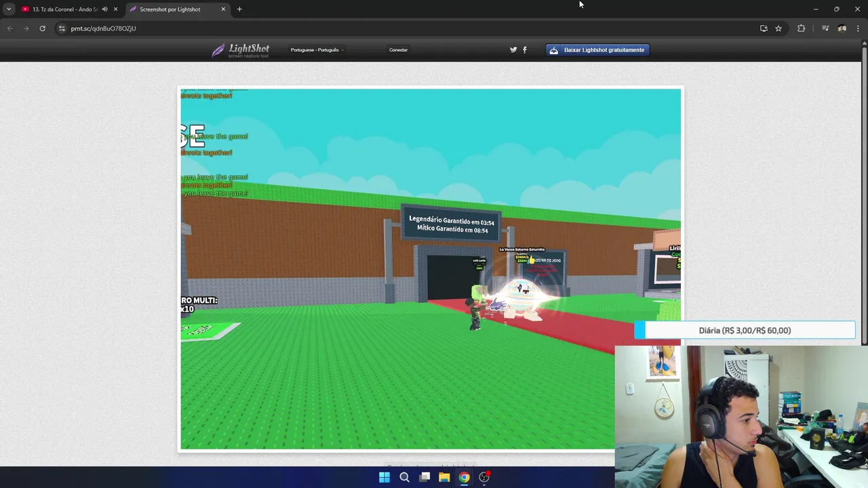Reload the prnt.sc page

pyautogui.click(x=42, y=28)
